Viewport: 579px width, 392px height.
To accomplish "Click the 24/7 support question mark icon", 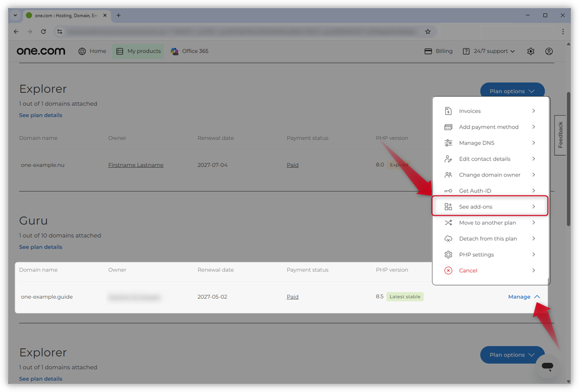I will (x=466, y=51).
